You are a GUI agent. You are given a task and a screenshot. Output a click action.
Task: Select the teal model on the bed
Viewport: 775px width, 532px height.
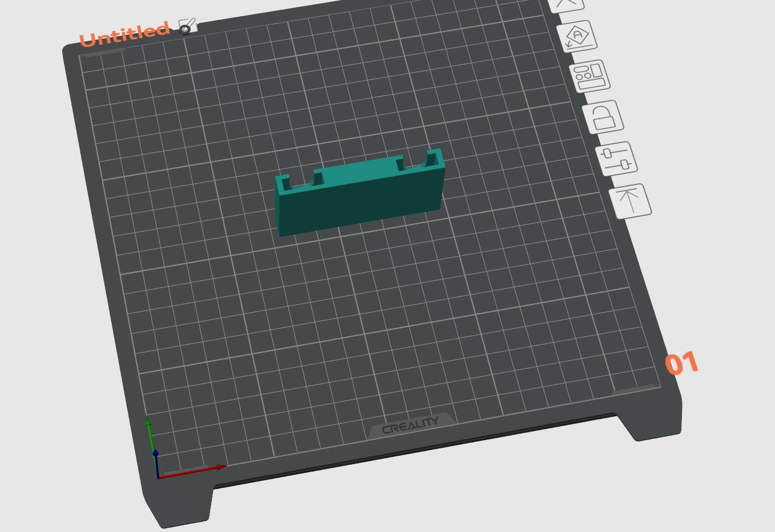[x=360, y=192]
